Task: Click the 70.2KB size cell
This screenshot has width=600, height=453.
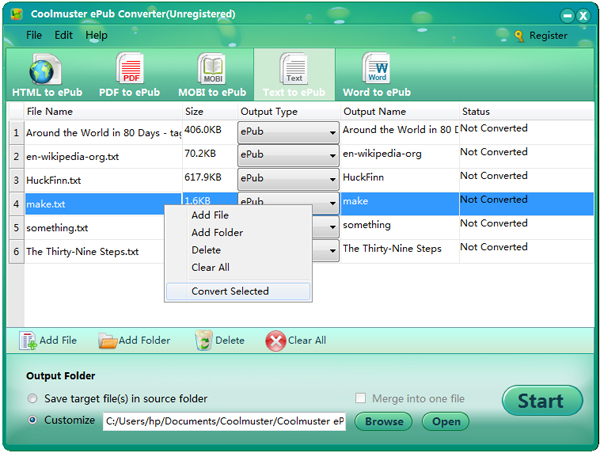Action: pyautogui.click(x=210, y=156)
